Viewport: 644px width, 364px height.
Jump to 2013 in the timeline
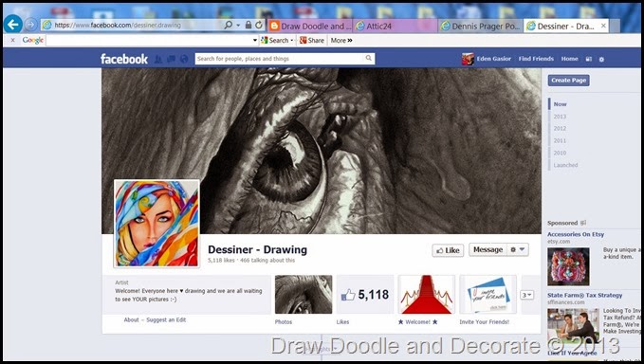tap(560, 117)
